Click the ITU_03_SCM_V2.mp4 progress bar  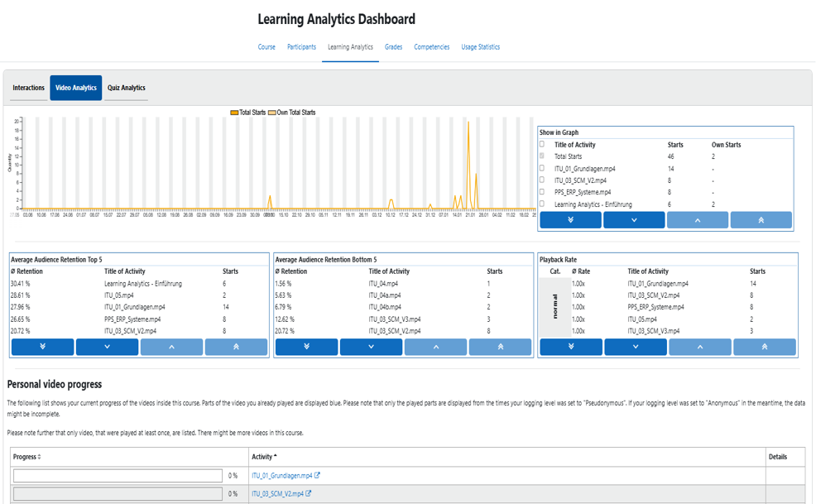118,493
